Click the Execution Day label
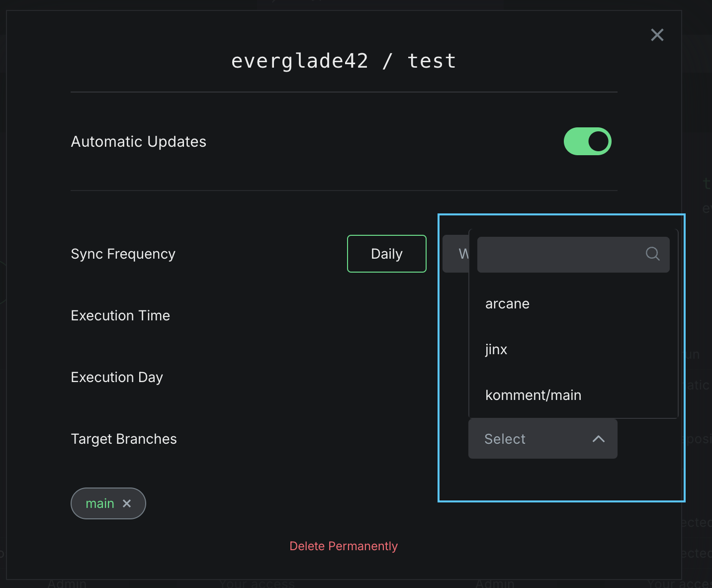Image resolution: width=712 pixels, height=588 pixels. point(117,377)
